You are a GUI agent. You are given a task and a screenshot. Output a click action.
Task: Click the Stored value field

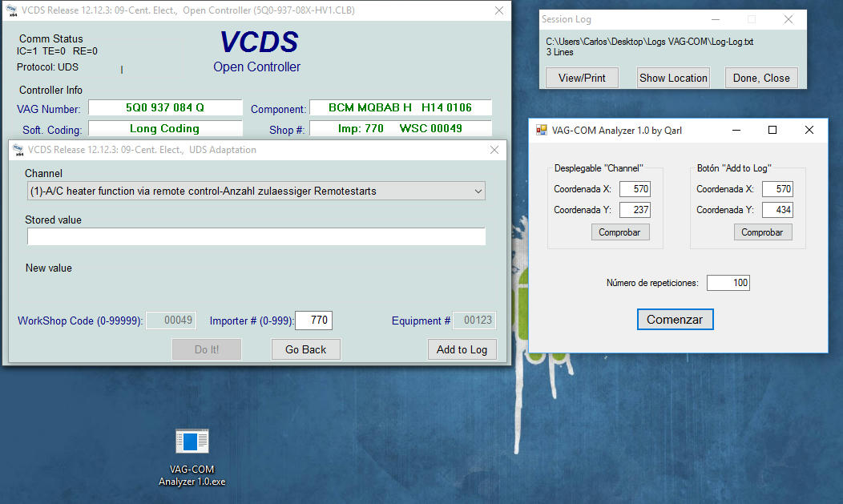(x=256, y=236)
